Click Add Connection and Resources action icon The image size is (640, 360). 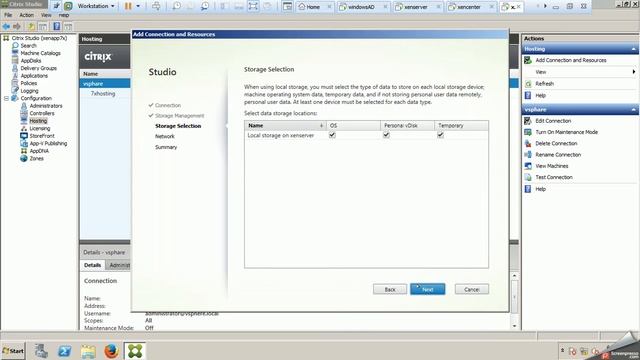coord(528,60)
